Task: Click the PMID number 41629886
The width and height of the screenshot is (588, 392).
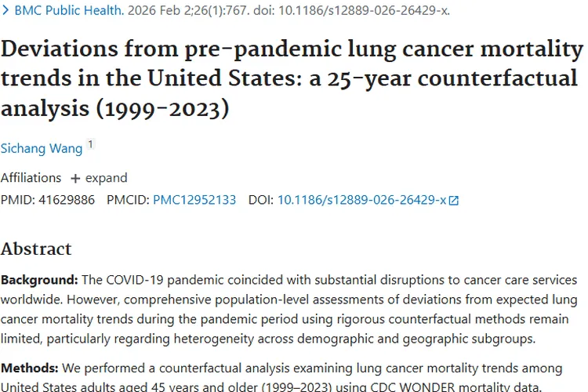Action: point(67,200)
